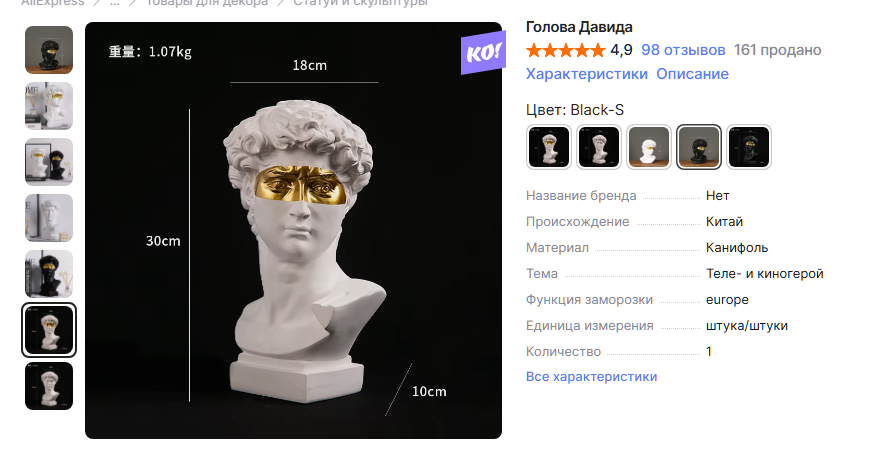Choose fifth color swatch dark bust dimensions

point(749,147)
